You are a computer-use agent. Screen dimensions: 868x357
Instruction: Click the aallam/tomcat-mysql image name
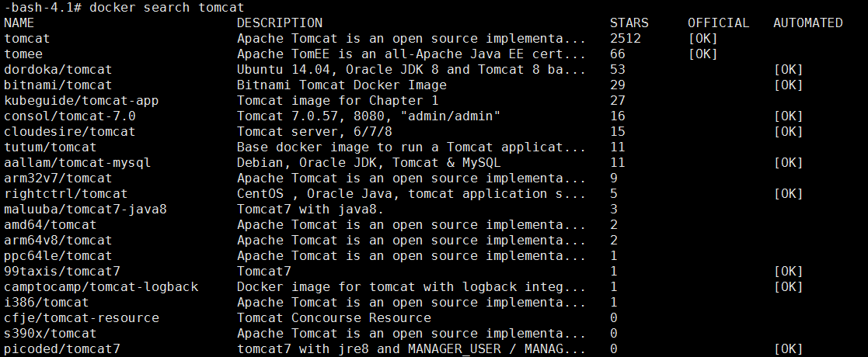(78, 162)
